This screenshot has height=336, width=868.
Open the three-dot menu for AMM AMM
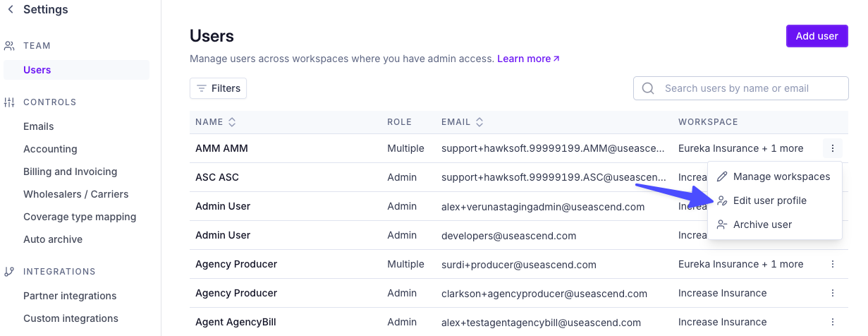pos(833,148)
